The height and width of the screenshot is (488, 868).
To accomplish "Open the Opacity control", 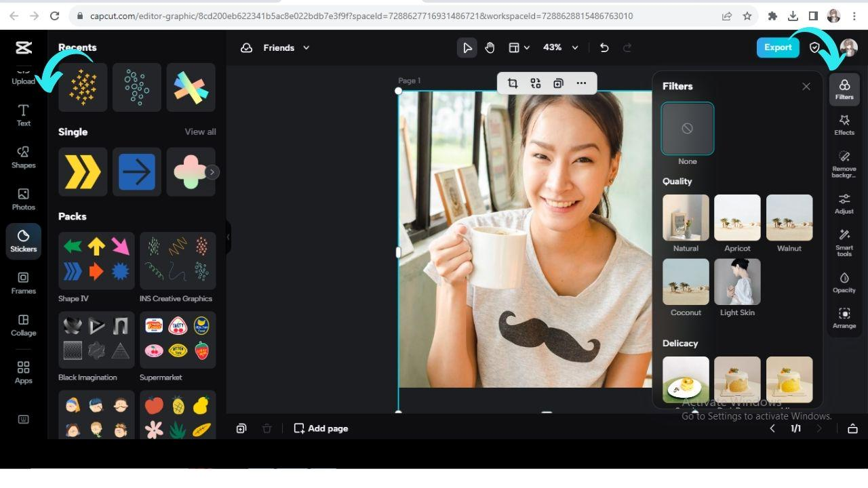I will (844, 282).
